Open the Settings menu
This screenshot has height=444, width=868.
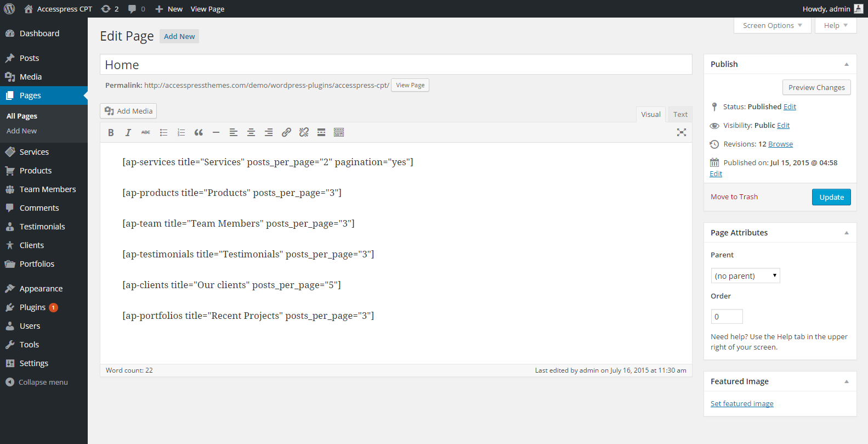pos(44,363)
